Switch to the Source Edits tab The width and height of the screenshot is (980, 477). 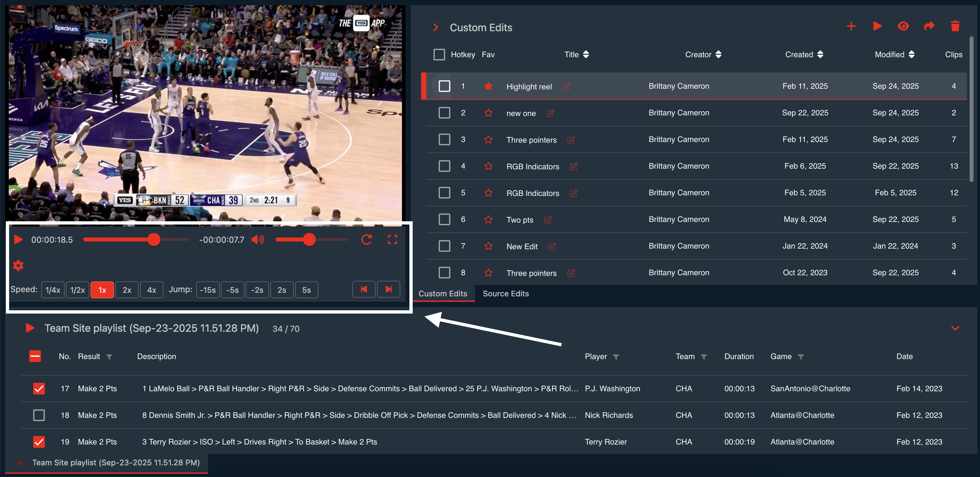click(505, 294)
